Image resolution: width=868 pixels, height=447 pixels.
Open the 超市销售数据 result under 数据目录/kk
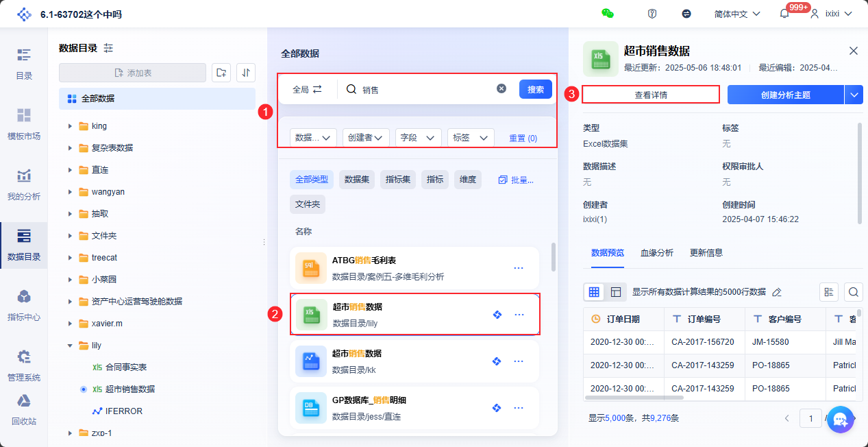tap(414, 362)
